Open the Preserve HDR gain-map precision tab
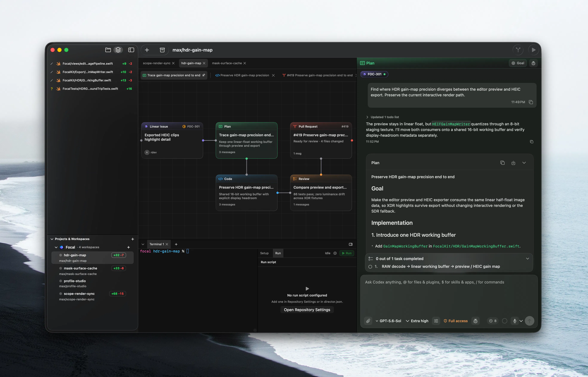The height and width of the screenshot is (377, 588). [x=242, y=75]
